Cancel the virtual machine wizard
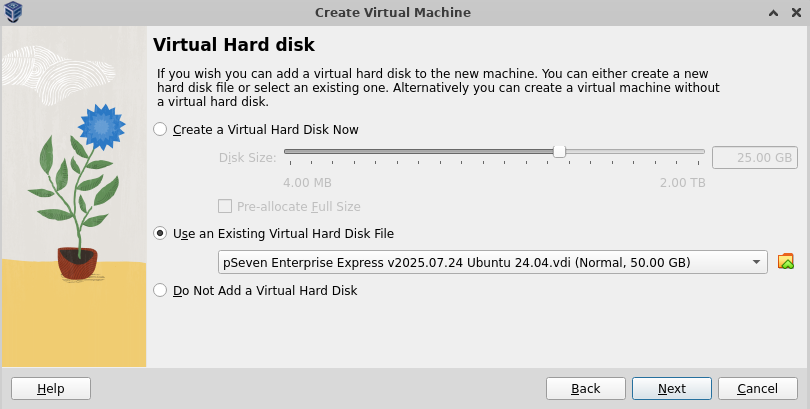This screenshot has height=409, width=810. click(x=757, y=388)
